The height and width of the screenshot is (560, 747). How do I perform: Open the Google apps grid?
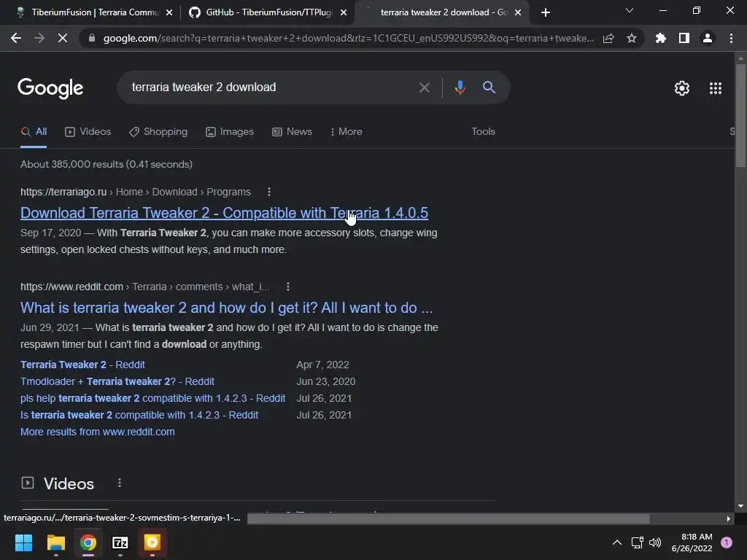pyautogui.click(x=716, y=88)
